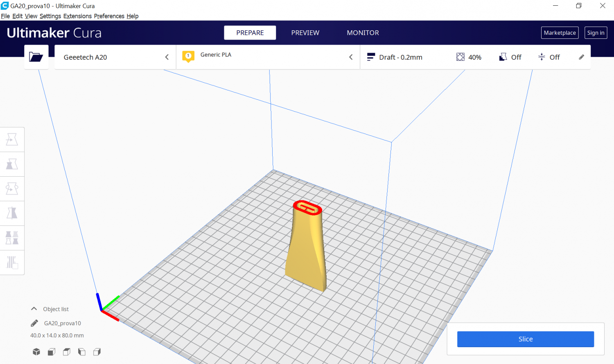
Task: Click the support Off icon
Action: [503, 57]
